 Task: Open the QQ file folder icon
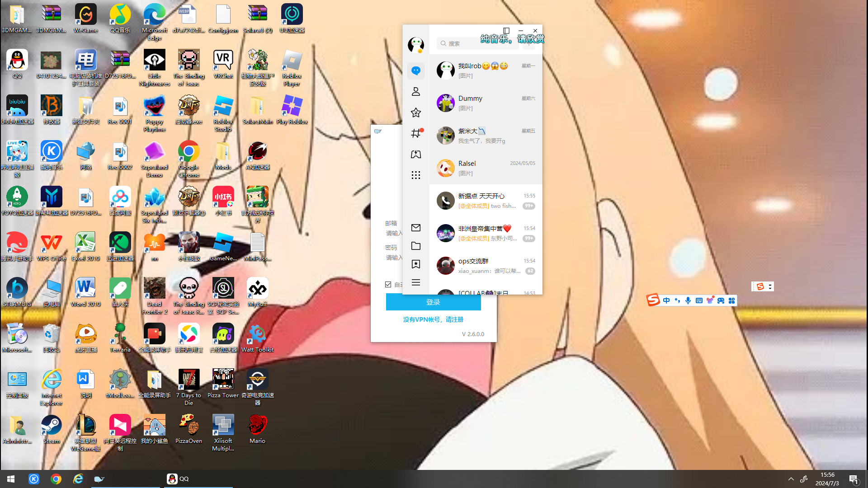(416, 246)
